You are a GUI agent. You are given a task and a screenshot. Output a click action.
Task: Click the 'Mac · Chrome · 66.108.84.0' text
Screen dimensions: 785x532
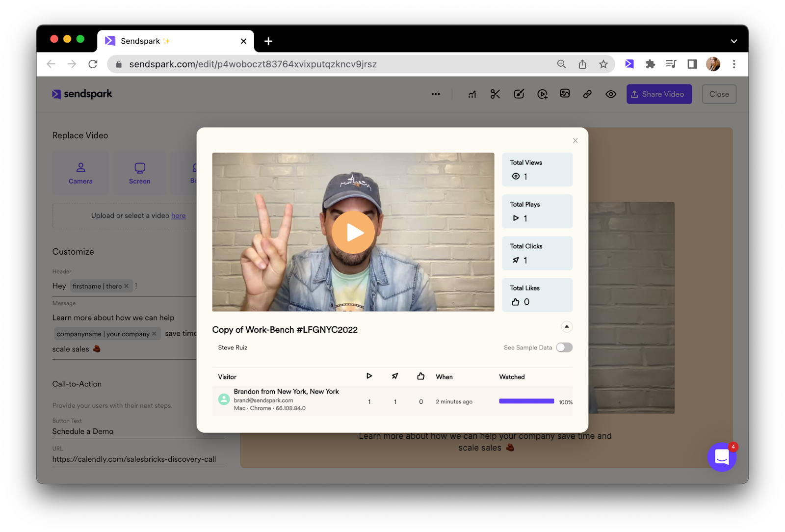coord(269,408)
